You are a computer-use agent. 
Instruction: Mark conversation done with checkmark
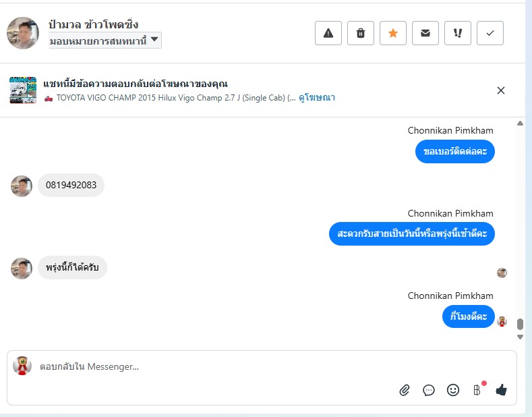[490, 33]
